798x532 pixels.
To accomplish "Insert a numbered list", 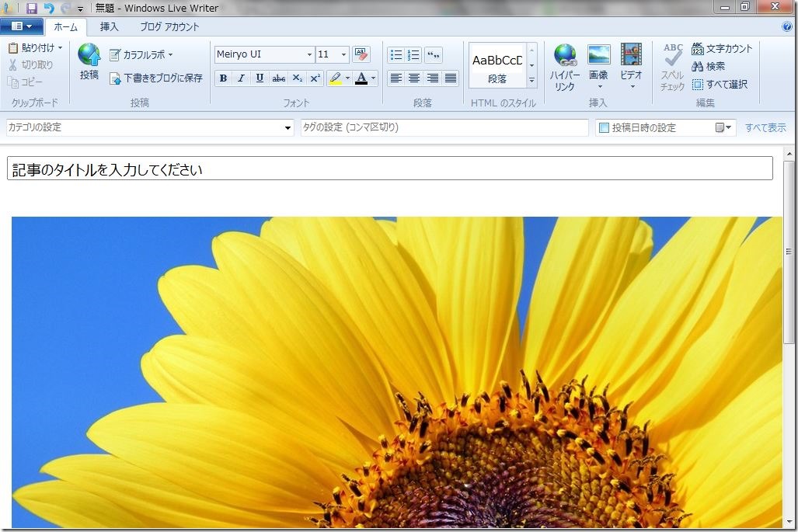I will pyautogui.click(x=413, y=54).
